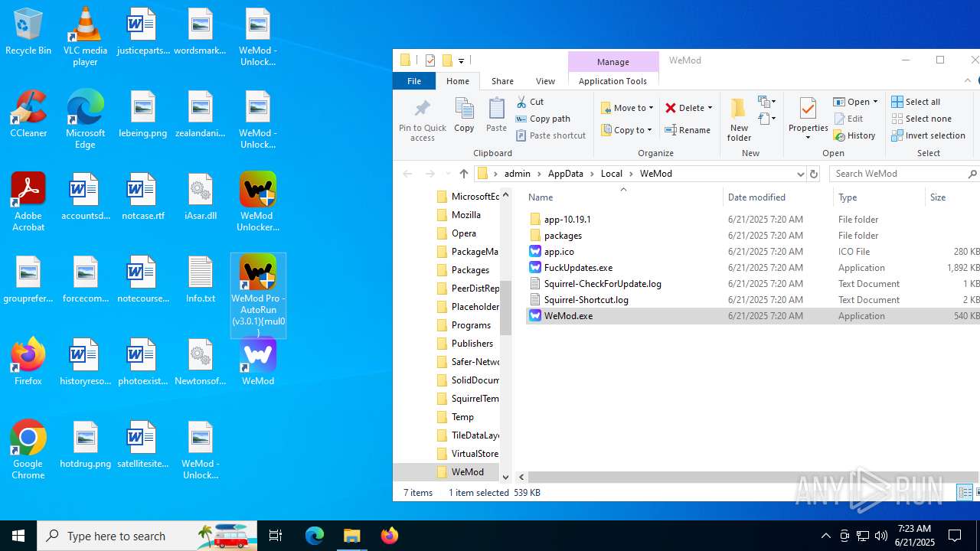Select the app.ico file
This screenshot has width=980, height=551.
pyautogui.click(x=559, y=252)
